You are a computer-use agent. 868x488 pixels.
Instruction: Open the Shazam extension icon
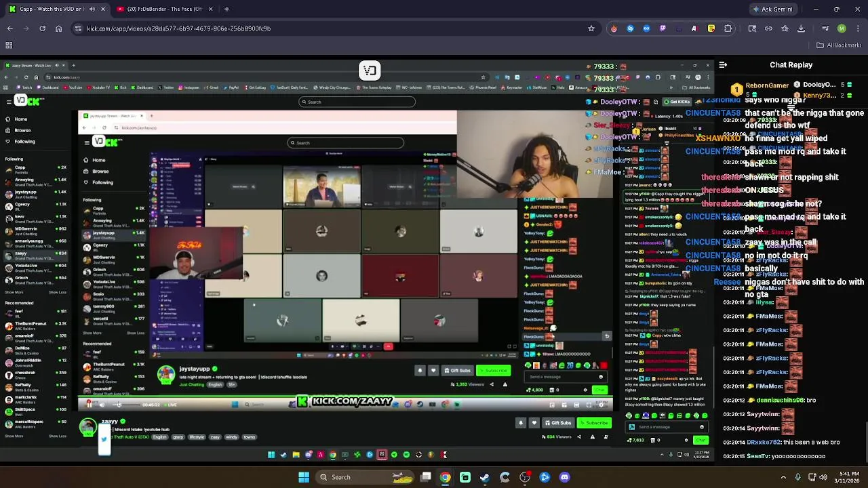click(630, 28)
